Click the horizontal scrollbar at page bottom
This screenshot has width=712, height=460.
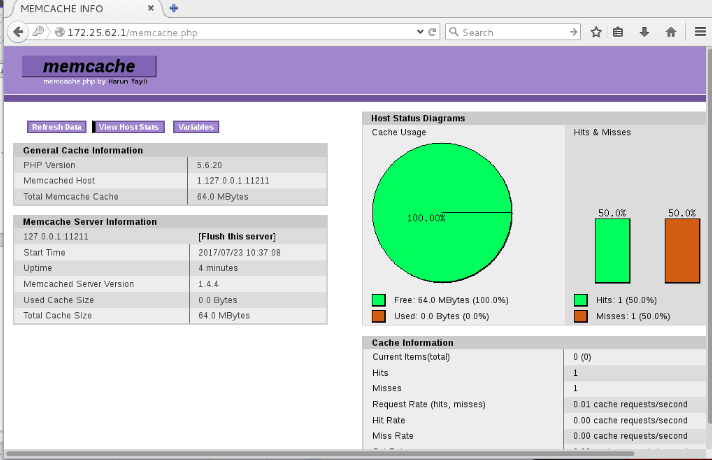point(320,453)
